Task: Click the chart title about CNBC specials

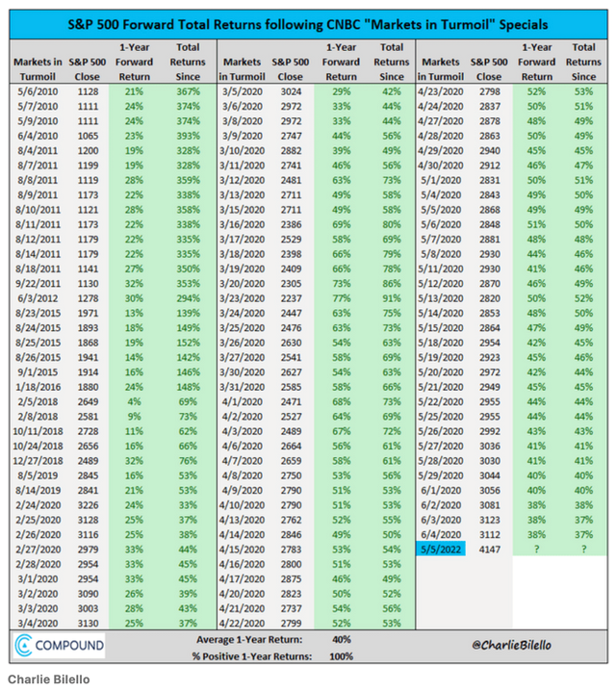Action: pos(308,22)
